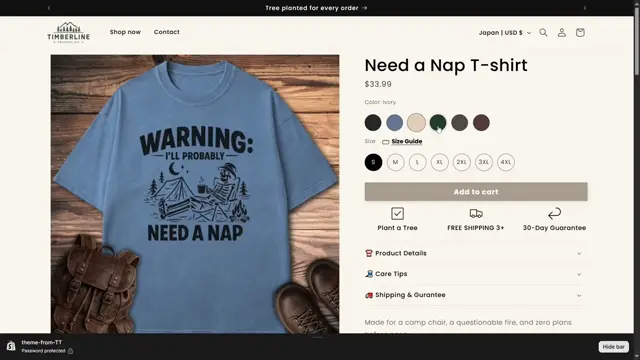Click the Add to cart button
This screenshot has height=360, width=640.
pyautogui.click(x=476, y=191)
